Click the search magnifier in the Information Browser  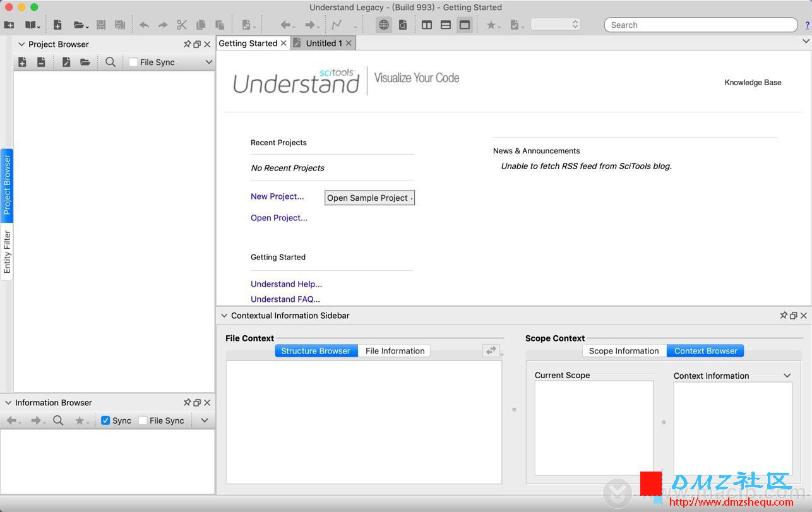(58, 420)
